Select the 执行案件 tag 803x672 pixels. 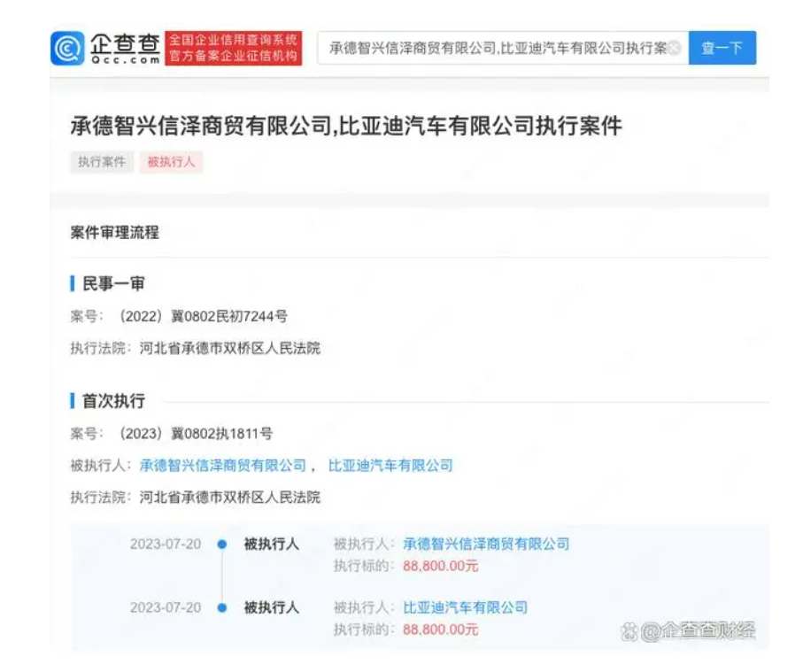101,162
